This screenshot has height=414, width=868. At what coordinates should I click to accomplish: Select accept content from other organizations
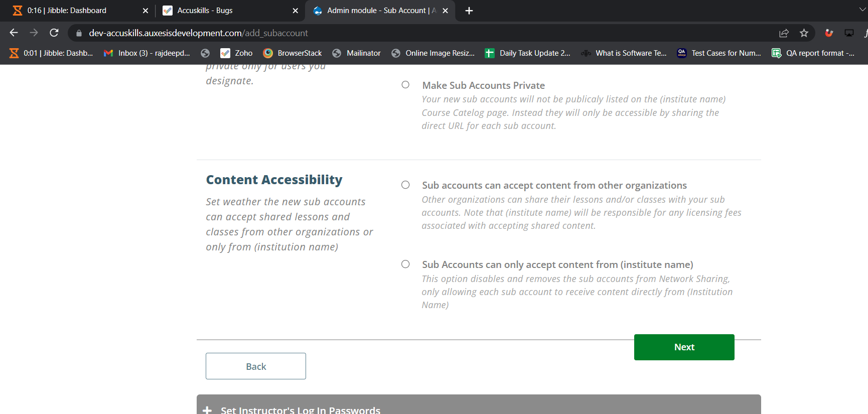(405, 185)
